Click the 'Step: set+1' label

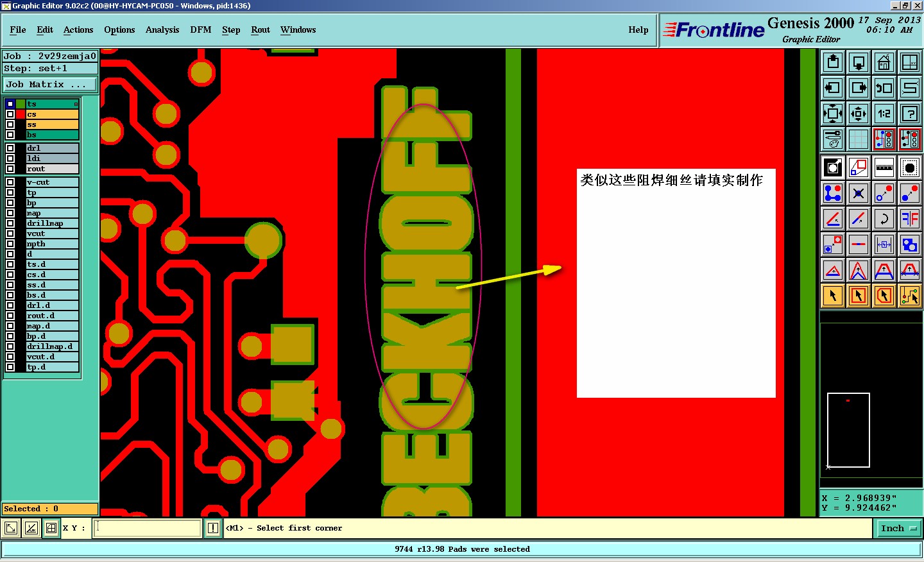pos(35,68)
